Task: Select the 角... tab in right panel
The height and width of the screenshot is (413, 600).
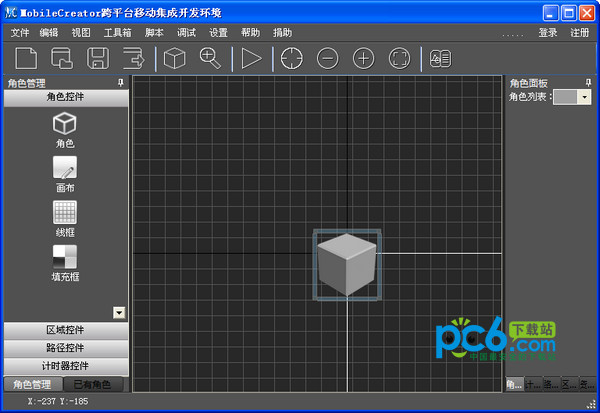Action: click(x=514, y=384)
